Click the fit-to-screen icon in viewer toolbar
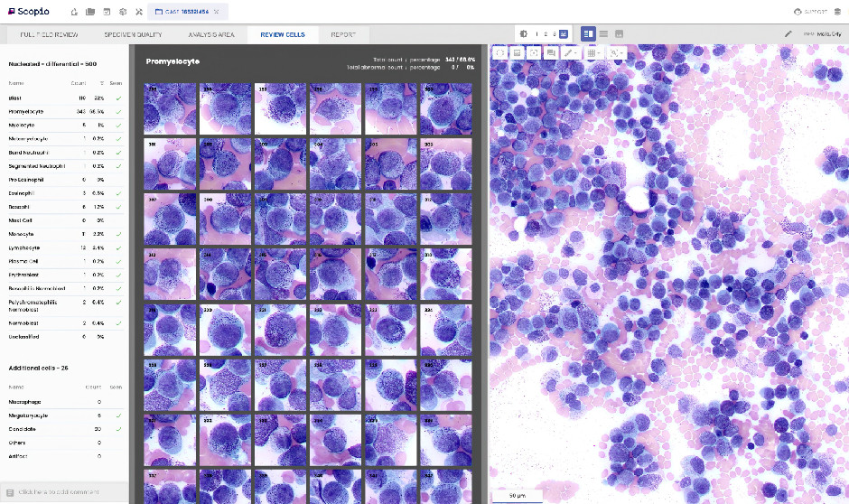The image size is (849, 504). click(534, 53)
